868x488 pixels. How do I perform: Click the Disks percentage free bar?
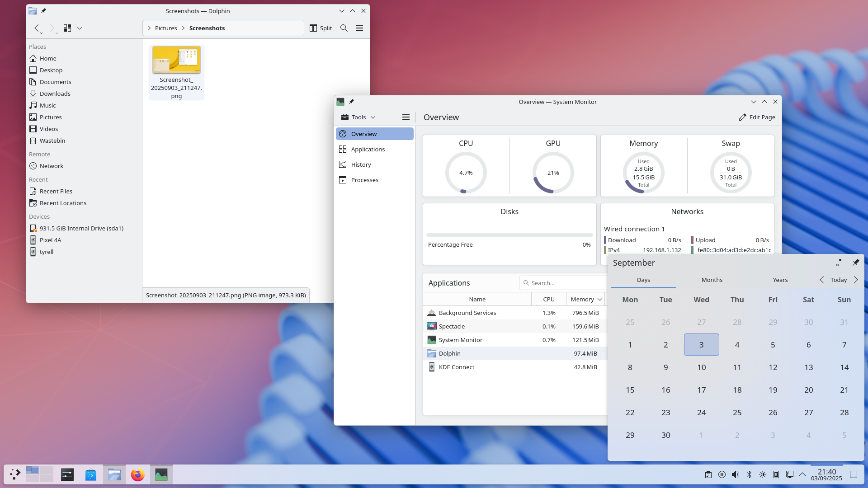[x=509, y=235]
